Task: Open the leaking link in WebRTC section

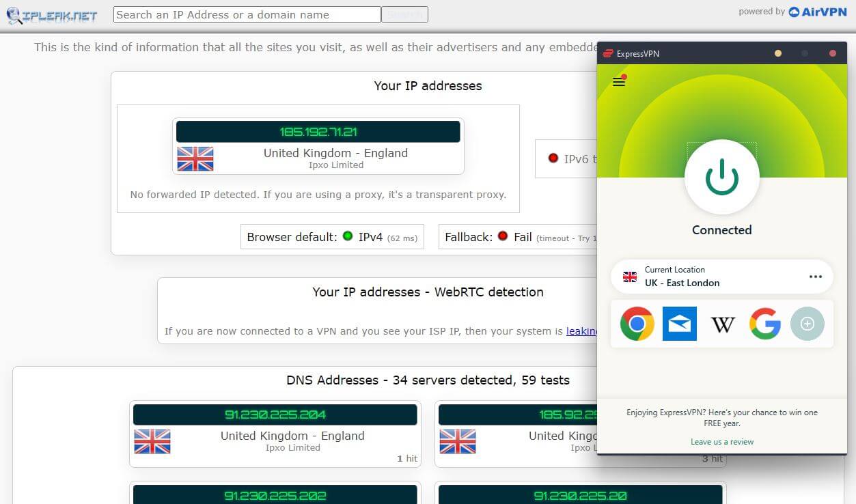Action: pos(581,331)
